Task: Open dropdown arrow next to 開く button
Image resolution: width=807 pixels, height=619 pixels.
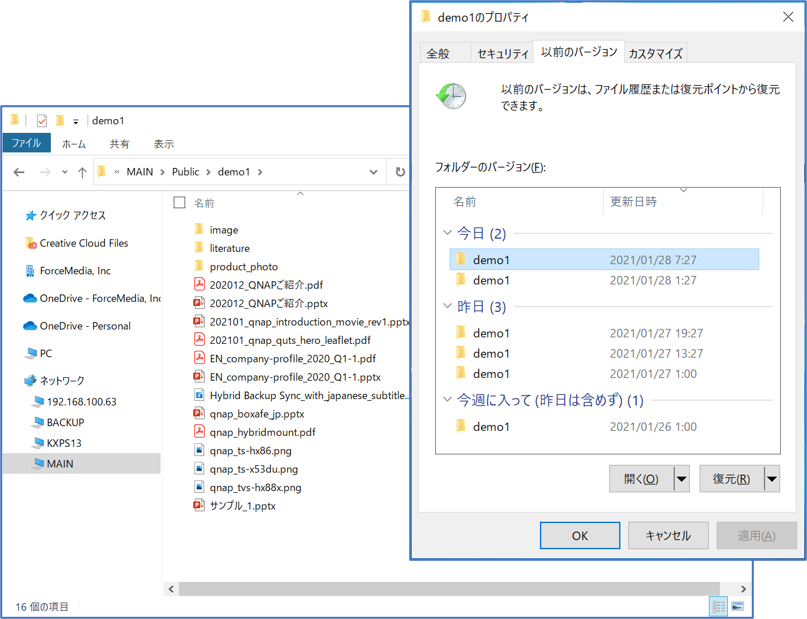Action: pyautogui.click(x=681, y=479)
